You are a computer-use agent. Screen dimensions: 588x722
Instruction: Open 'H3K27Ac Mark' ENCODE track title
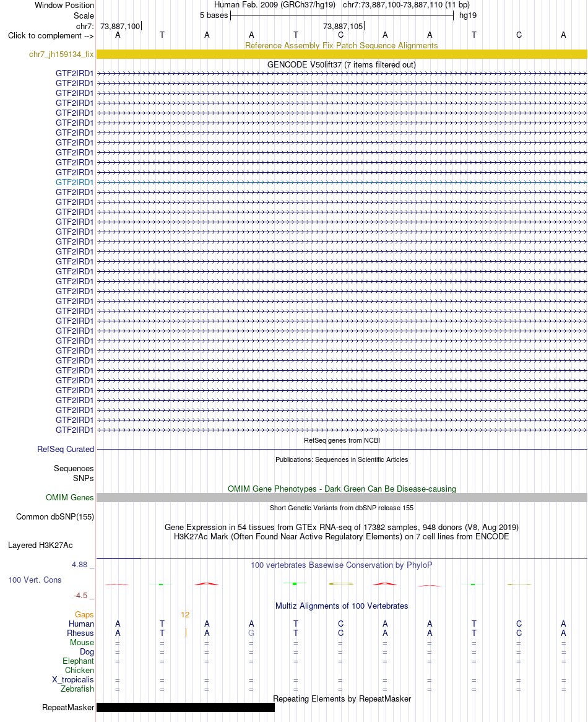pos(342,536)
